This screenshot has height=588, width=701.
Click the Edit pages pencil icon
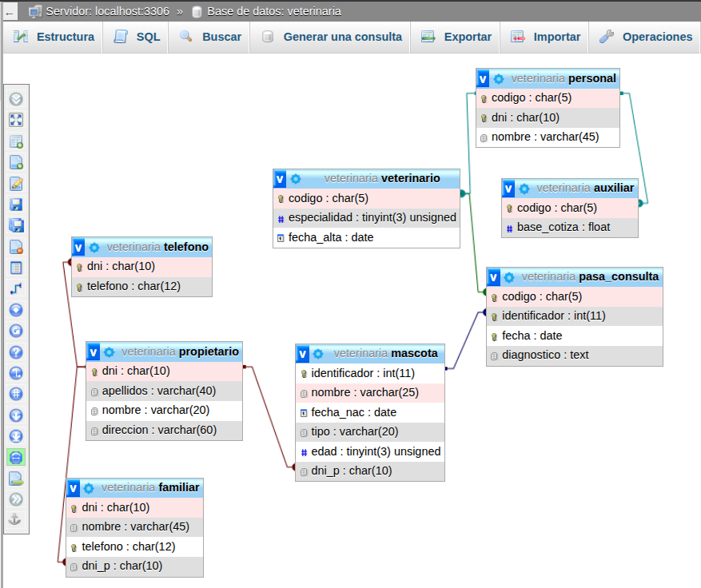click(16, 184)
